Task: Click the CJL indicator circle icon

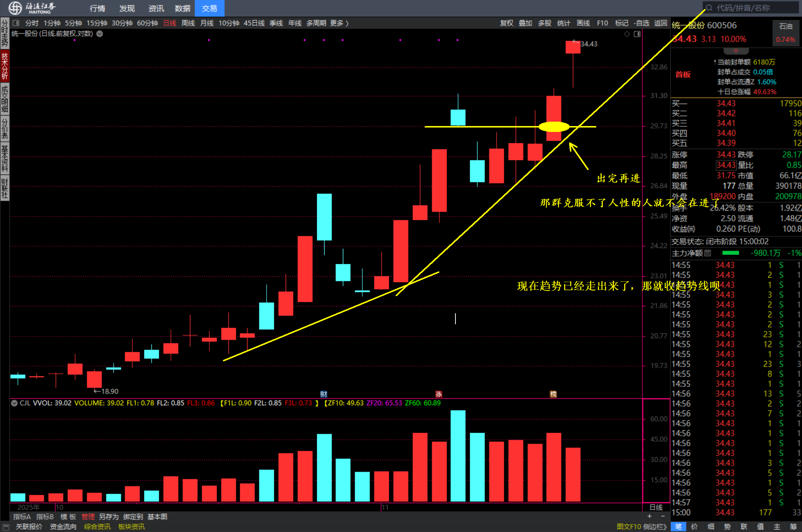Action: pos(14,403)
